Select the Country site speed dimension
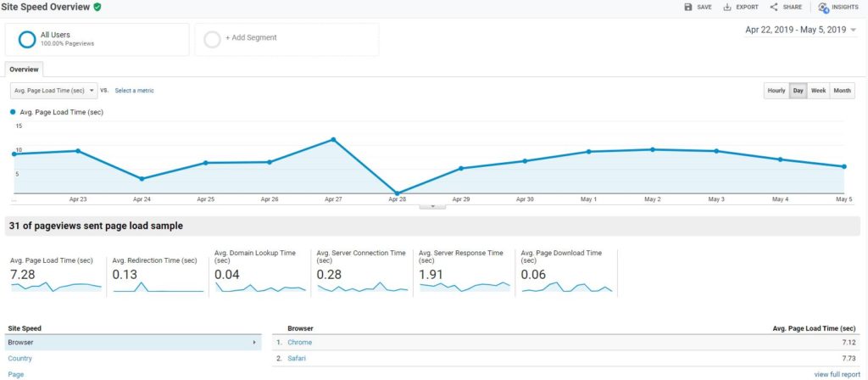The image size is (868, 380). 20,359
